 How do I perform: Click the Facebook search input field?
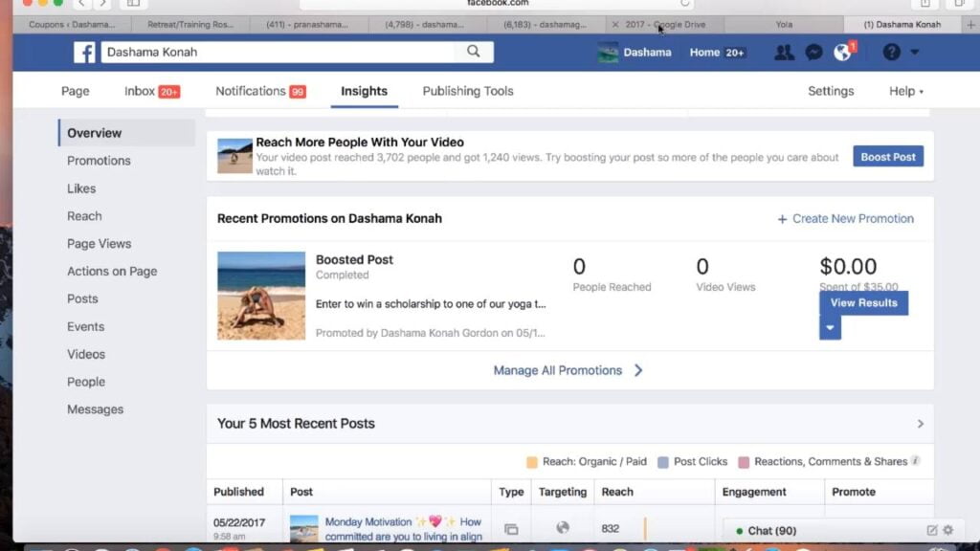[282, 53]
